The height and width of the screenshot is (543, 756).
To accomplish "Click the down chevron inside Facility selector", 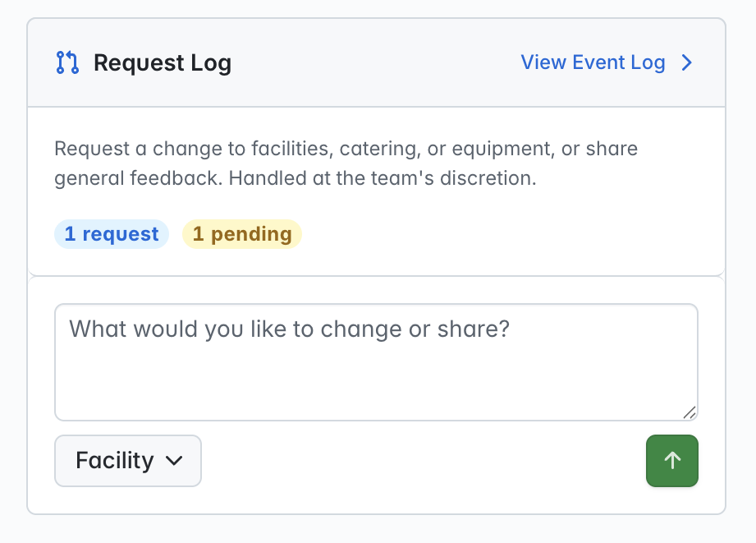I will click(x=174, y=461).
